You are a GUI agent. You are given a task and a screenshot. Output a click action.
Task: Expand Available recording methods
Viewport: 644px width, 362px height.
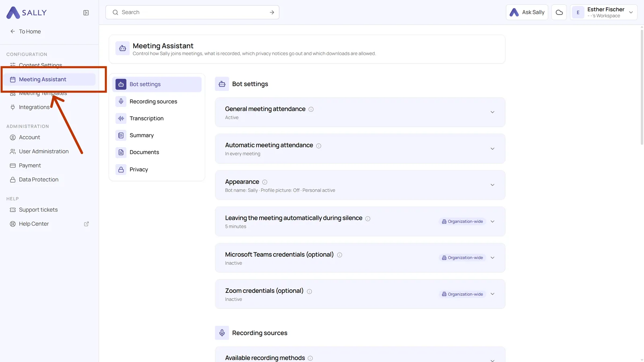tap(492, 360)
